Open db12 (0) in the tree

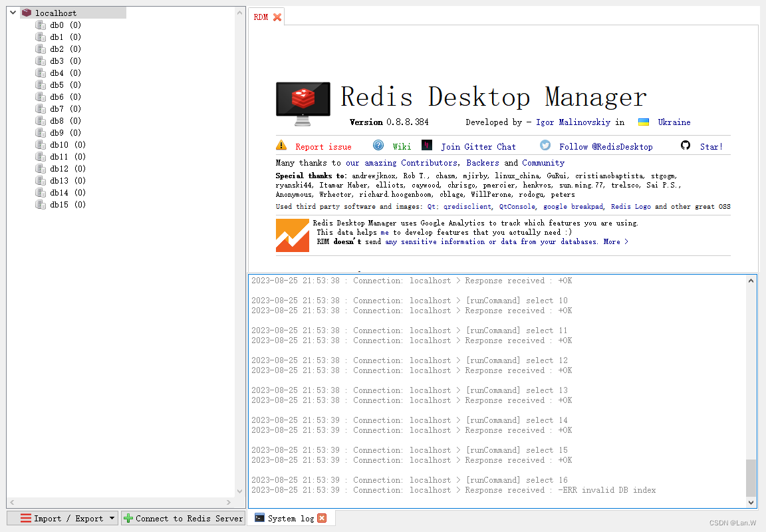(x=68, y=168)
